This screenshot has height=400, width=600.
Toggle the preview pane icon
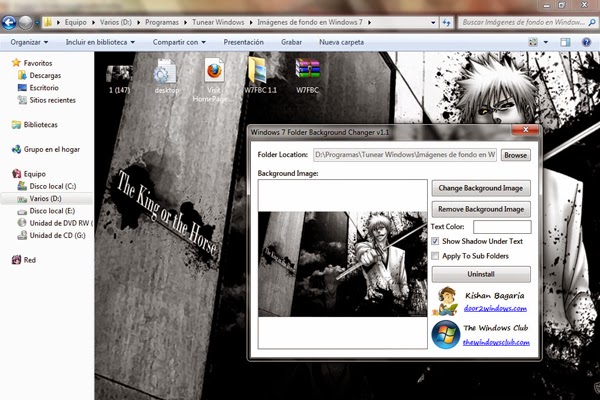click(x=565, y=42)
